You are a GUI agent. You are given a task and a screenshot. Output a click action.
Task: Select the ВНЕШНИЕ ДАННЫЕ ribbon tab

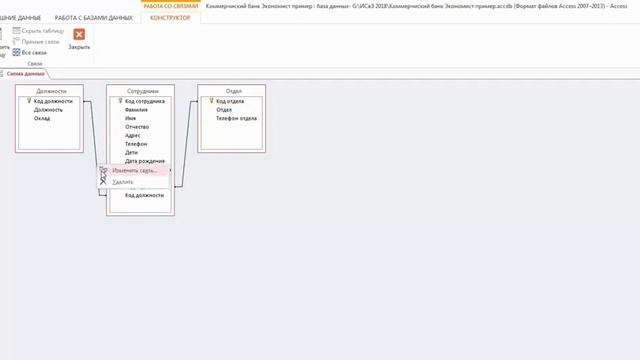tap(20, 18)
